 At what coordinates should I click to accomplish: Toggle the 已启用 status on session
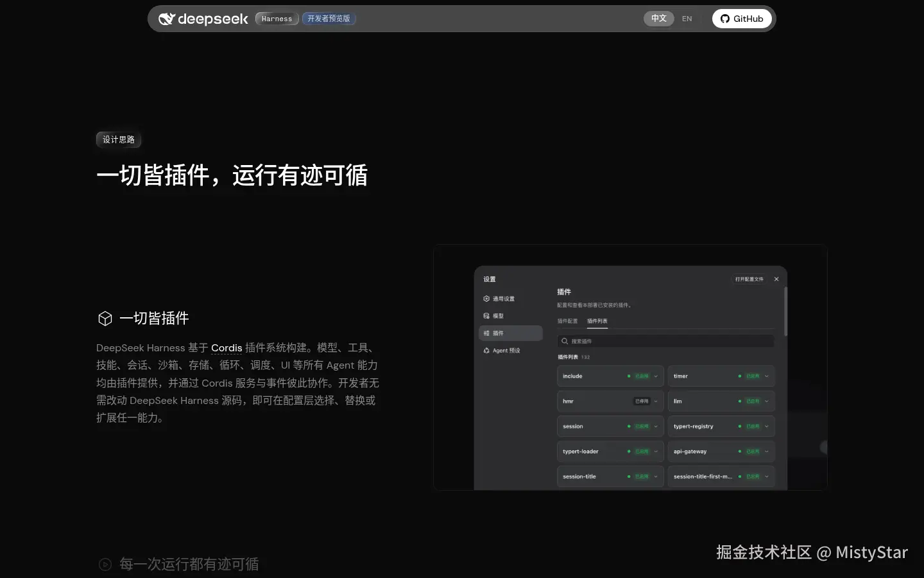click(642, 426)
